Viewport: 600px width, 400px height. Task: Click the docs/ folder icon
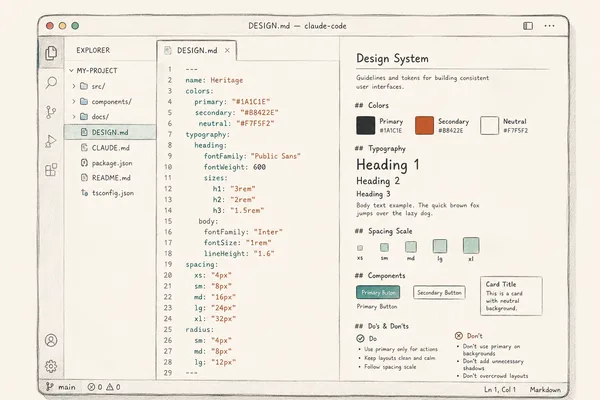click(84, 116)
